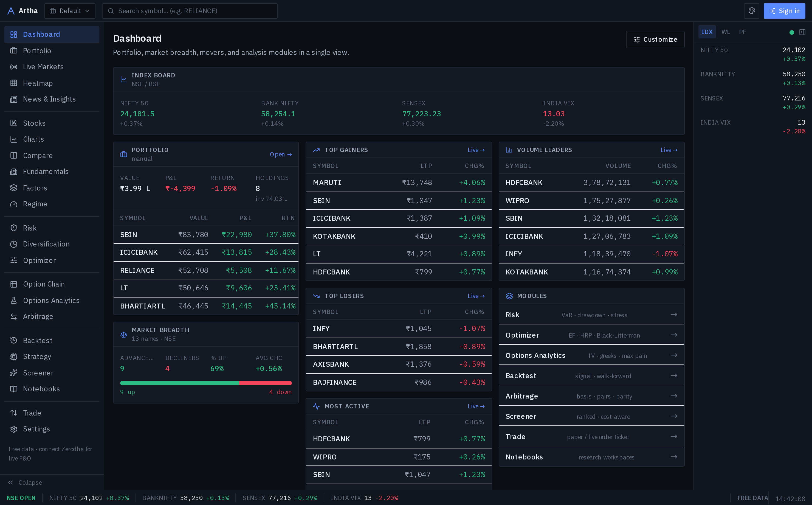Open the Risk module row
The image size is (812, 505).
click(591, 315)
